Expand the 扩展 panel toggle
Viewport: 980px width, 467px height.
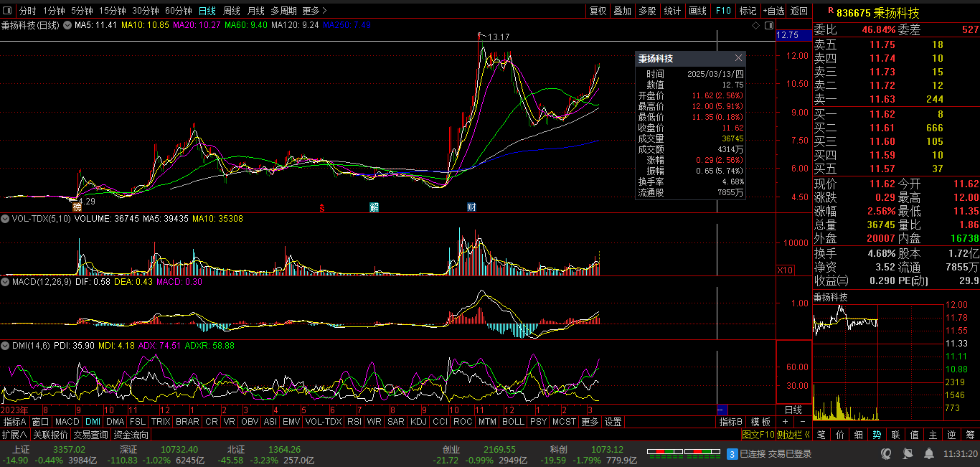(14, 435)
